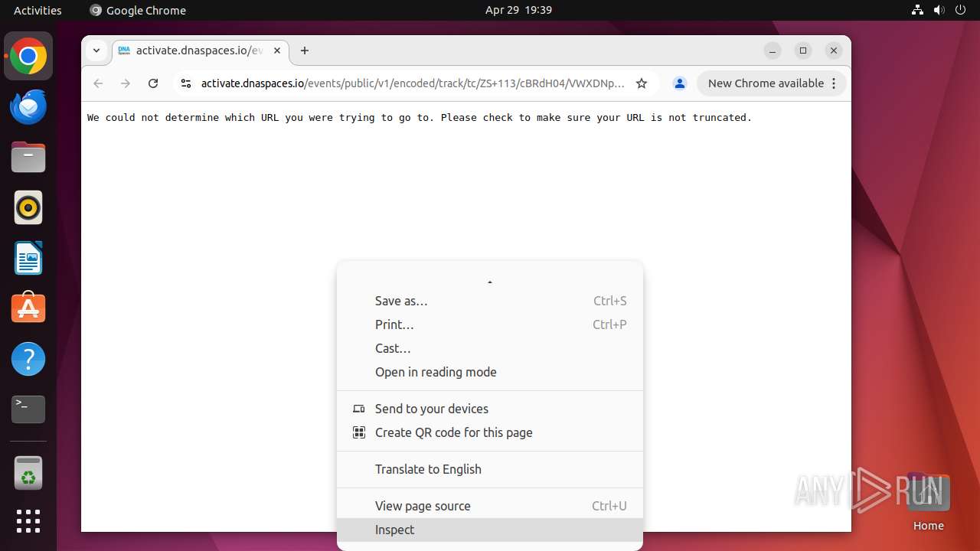Select Print… in the context menu
Screen dimensions: 980x551
coord(490,324)
